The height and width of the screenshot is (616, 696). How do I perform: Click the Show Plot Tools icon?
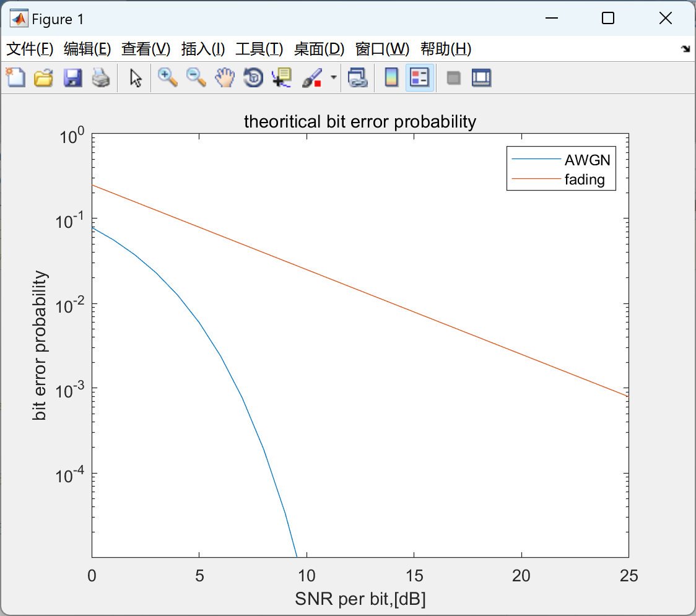coord(481,77)
